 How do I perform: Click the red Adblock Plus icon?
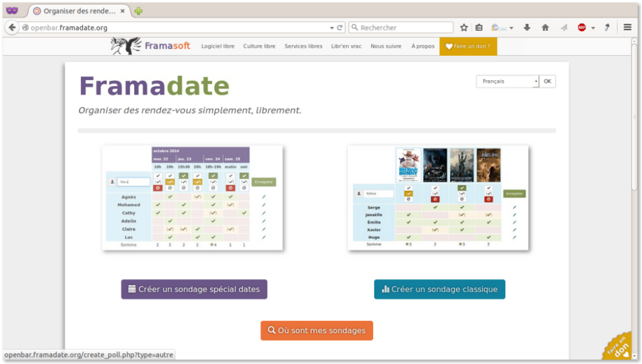(582, 28)
